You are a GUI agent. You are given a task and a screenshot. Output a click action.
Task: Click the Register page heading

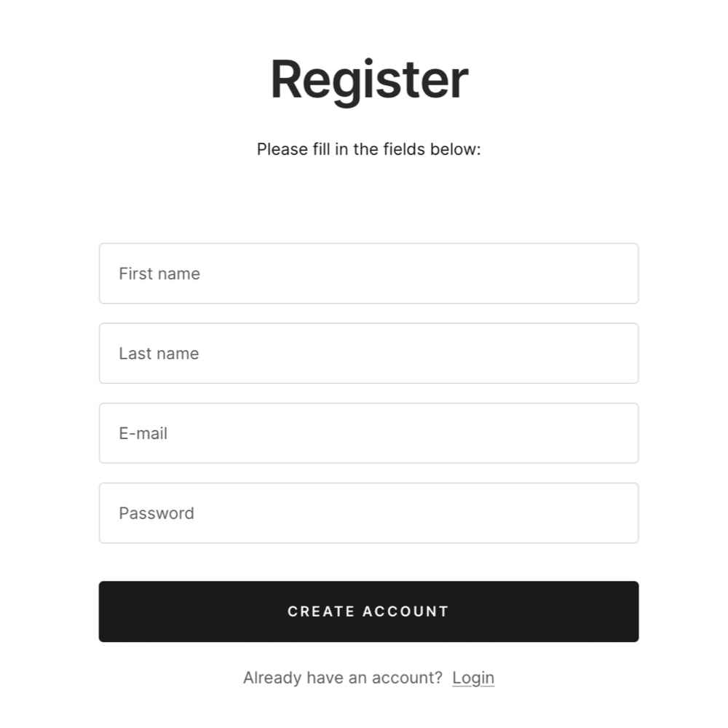pyautogui.click(x=369, y=79)
